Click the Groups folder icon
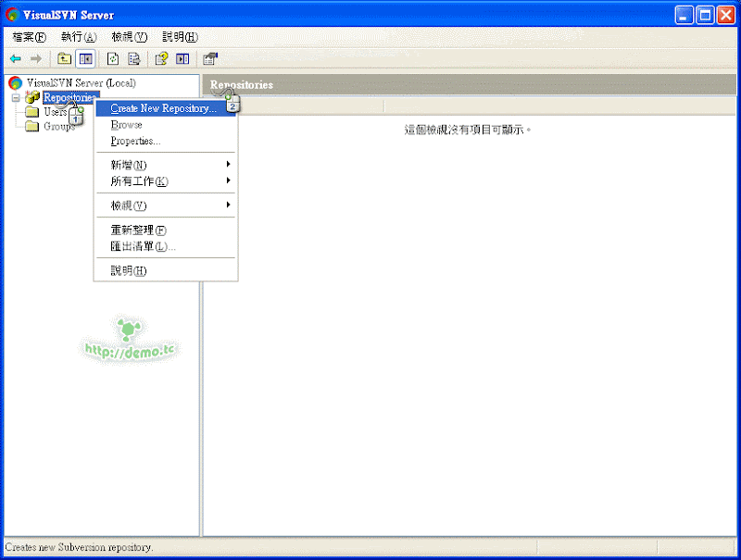741x560 pixels. tap(31, 126)
